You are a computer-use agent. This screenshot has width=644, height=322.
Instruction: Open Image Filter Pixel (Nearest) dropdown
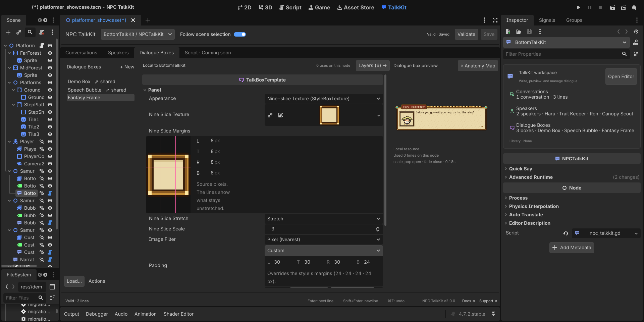[324, 239]
